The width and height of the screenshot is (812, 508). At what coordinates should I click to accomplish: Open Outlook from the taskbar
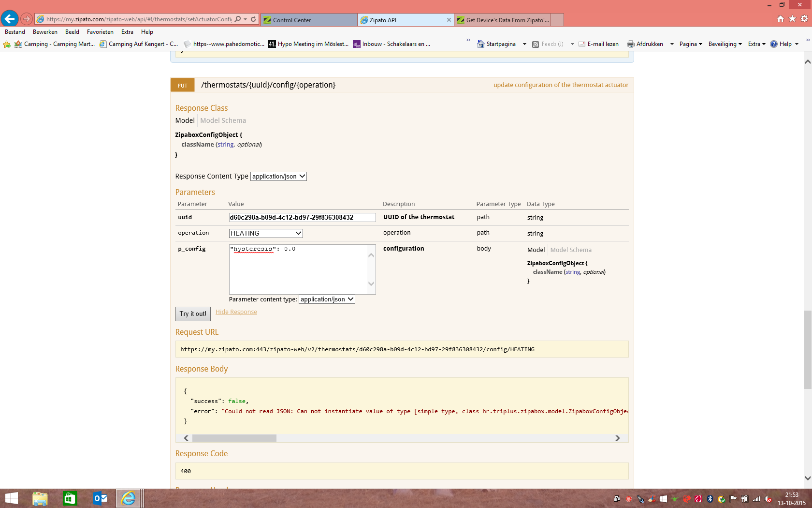coord(100,498)
